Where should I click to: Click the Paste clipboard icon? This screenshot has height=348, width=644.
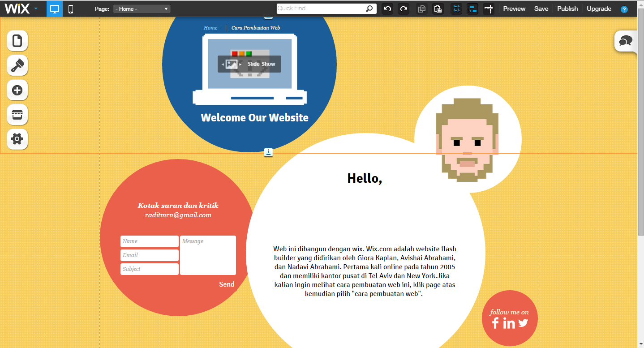[438, 9]
